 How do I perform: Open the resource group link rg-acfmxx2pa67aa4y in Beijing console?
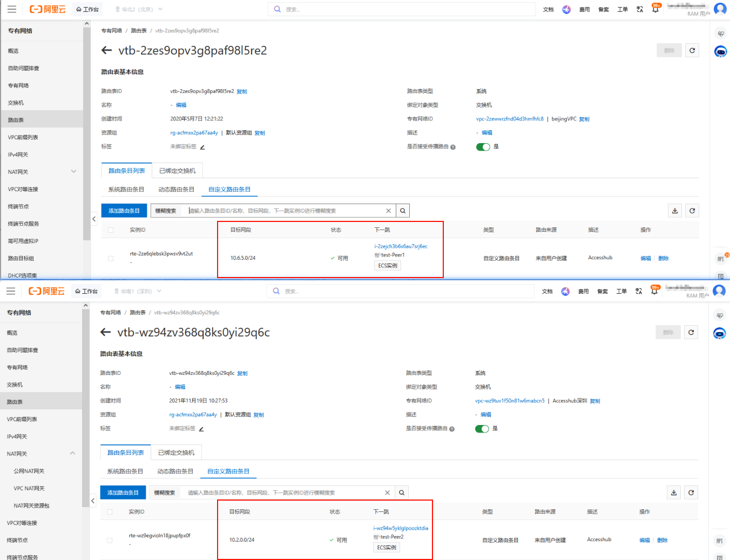tap(194, 133)
